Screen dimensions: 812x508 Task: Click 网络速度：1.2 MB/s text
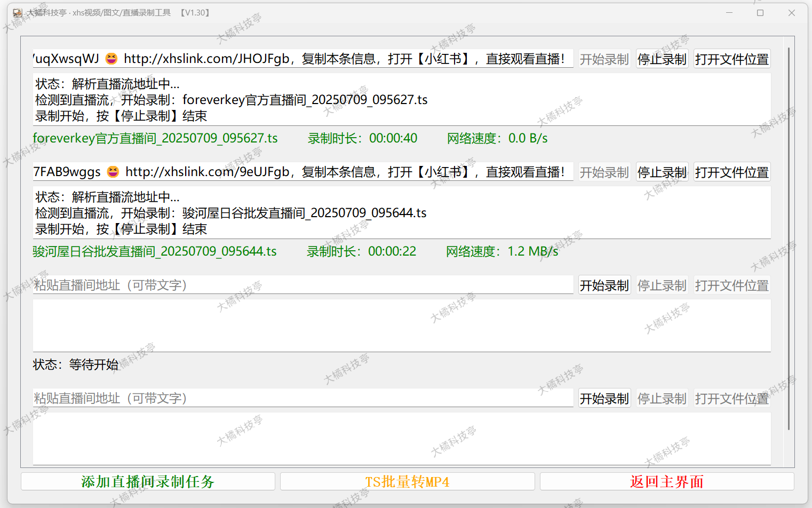click(x=502, y=251)
